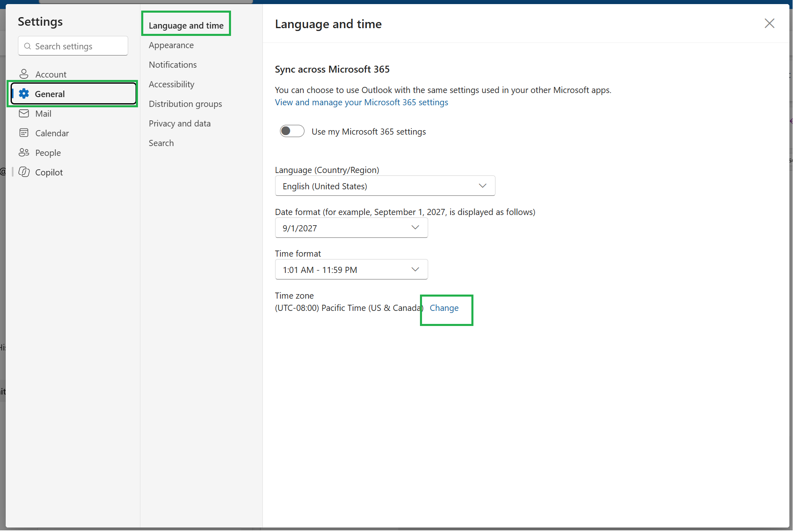Click the Calendar icon in sidebar
The height and width of the screenshot is (532, 793).
[24, 133]
